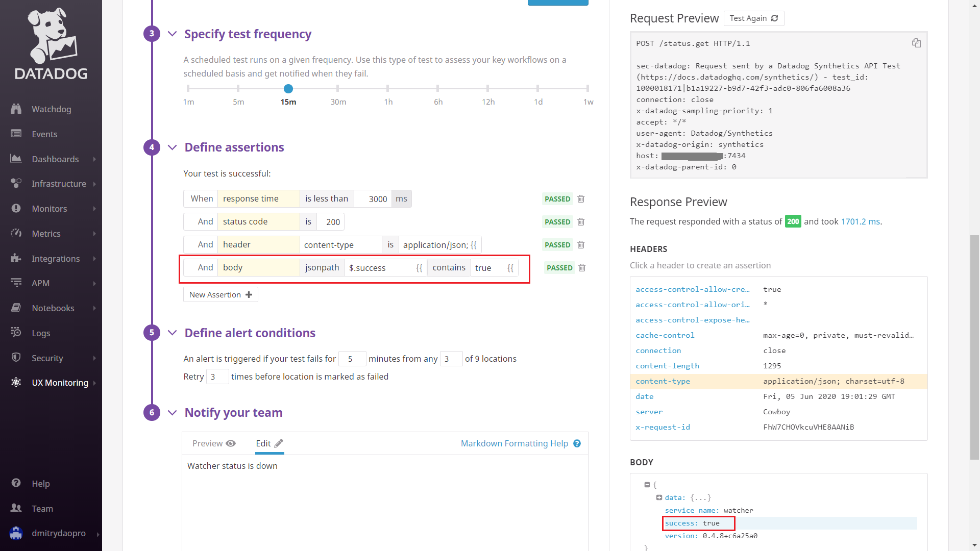The image size is (980, 551).
Task: Open the body assertion type dropdown
Action: pos(259,268)
